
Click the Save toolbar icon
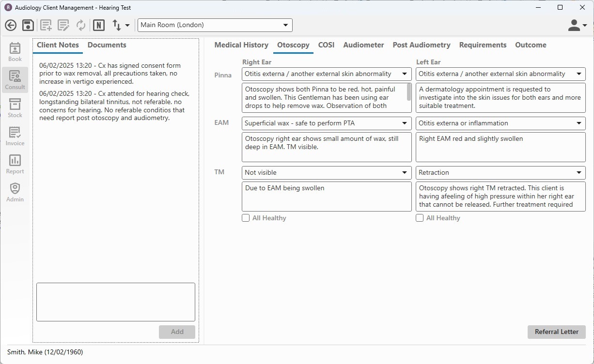click(x=28, y=25)
